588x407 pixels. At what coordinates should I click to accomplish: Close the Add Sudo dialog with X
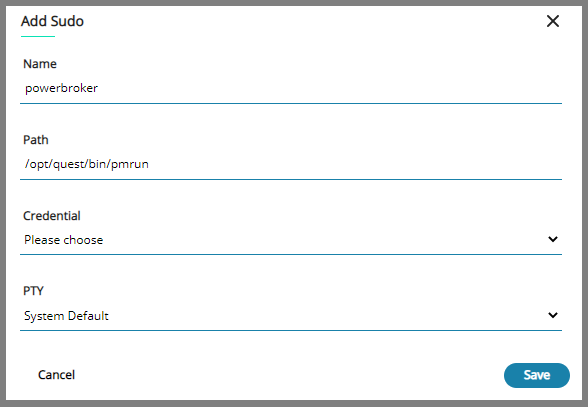(553, 21)
